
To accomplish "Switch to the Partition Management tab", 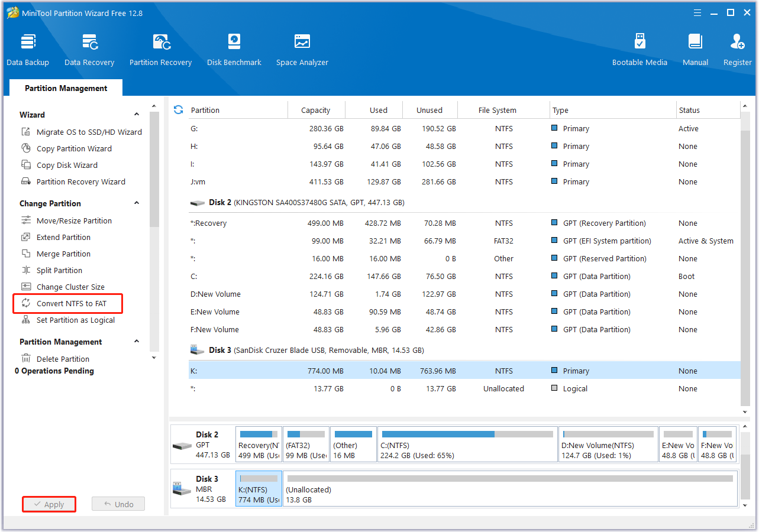I will [x=66, y=88].
